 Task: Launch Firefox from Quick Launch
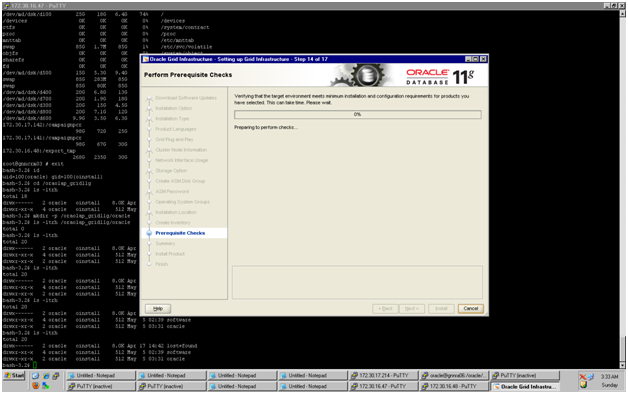click(x=36, y=386)
